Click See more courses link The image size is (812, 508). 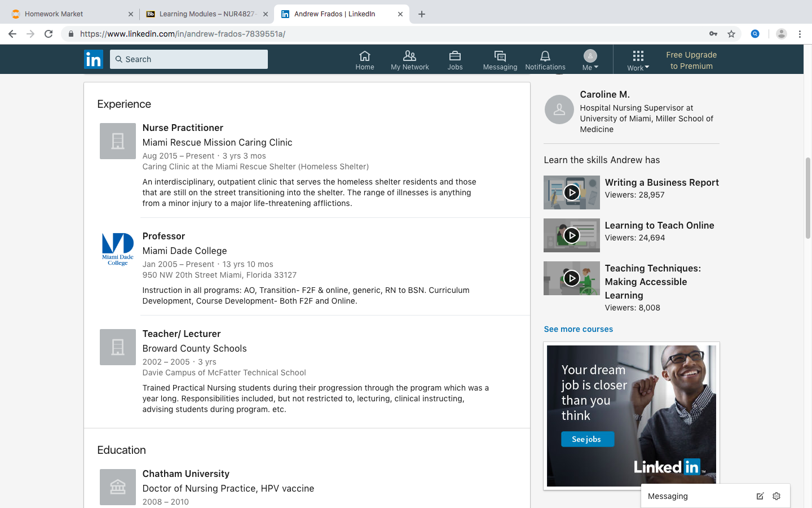coord(578,329)
